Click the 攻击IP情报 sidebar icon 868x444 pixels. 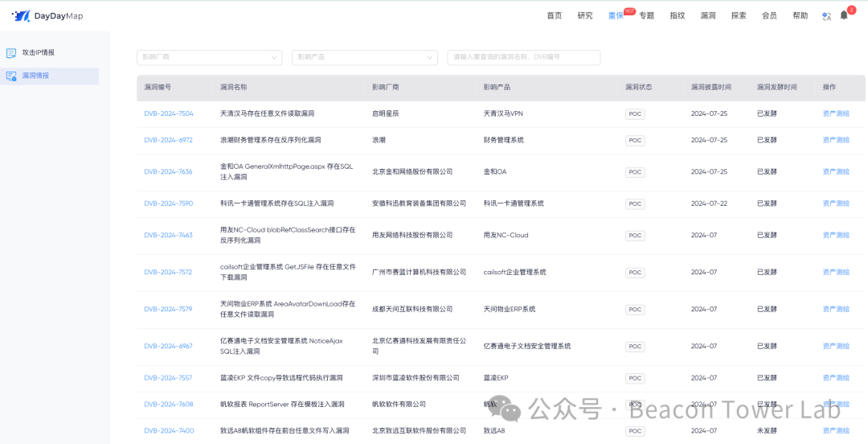point(11,53)
